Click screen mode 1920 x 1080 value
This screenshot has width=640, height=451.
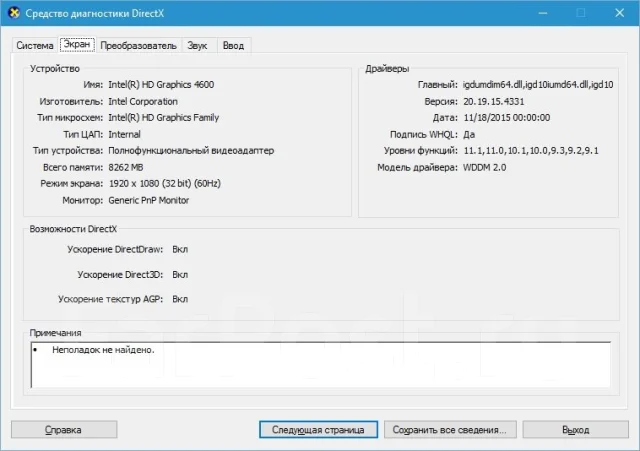click(x=165, y=184)
